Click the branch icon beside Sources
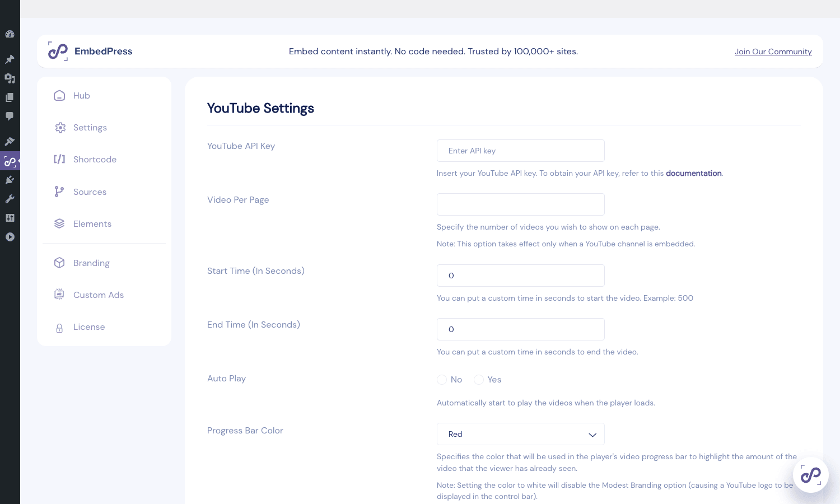Screen dimensions: 840x504 (x=59, y=192)
